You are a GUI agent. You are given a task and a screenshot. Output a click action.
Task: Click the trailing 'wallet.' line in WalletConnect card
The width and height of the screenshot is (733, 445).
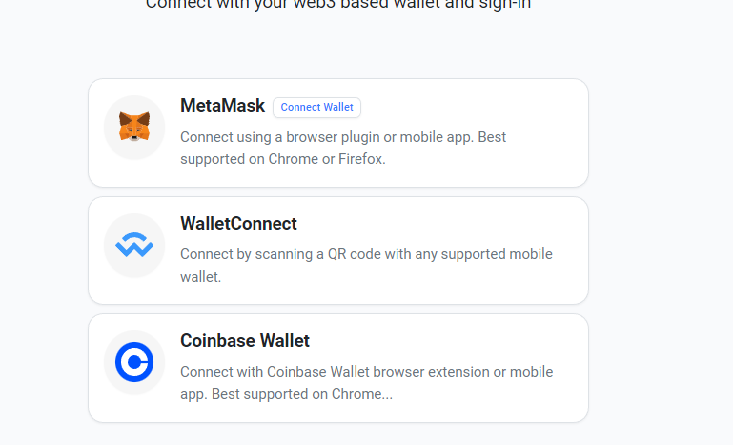click(x=200, y=276)
